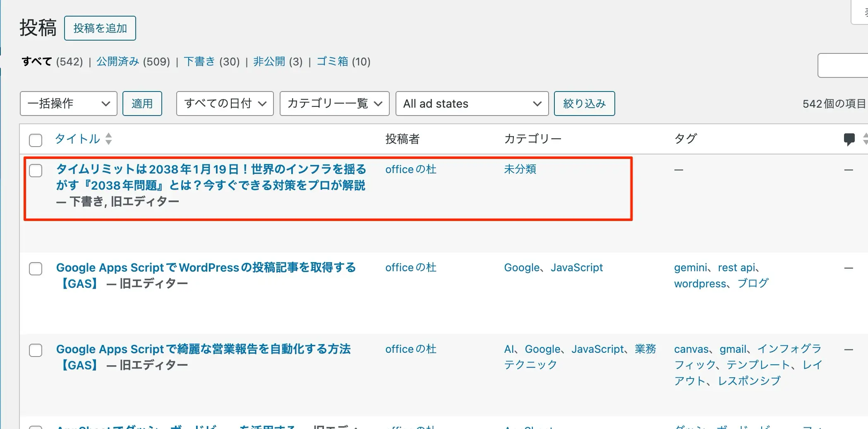Open the 業務テクニック category link
868x429 pixels.
[580, 357]
